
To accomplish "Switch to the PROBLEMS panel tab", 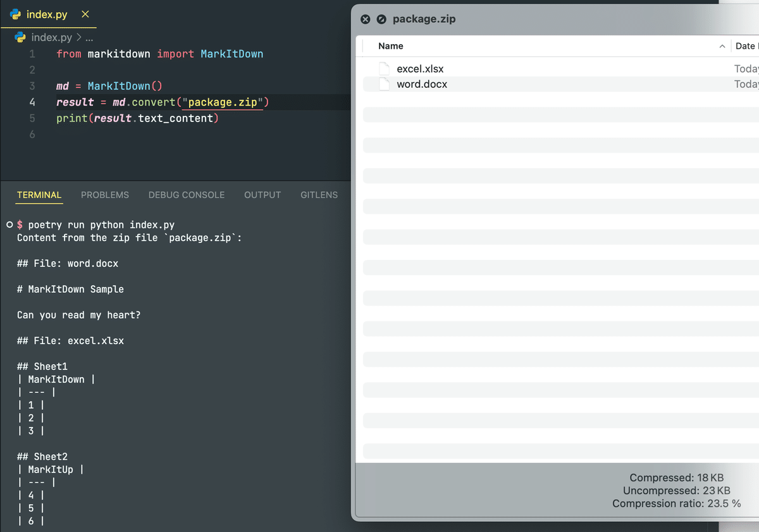I will [x=105, y=195].
